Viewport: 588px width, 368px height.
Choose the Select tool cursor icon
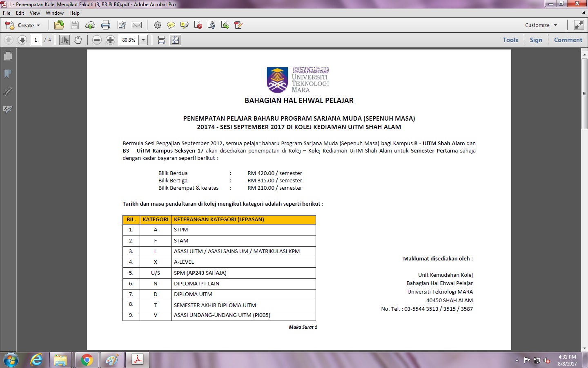pyautogui.click(x=65, y=40)
